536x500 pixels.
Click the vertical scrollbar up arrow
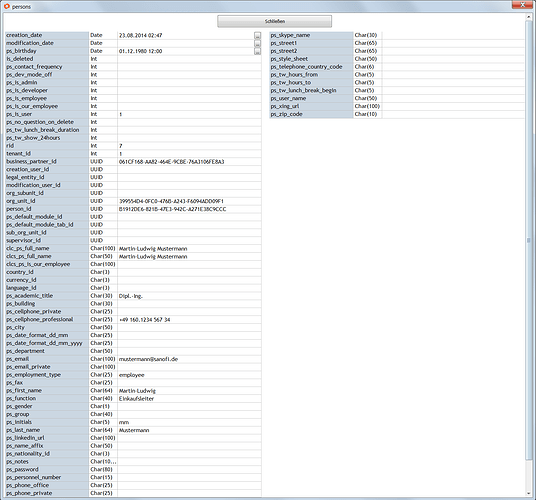click(529, 17)
